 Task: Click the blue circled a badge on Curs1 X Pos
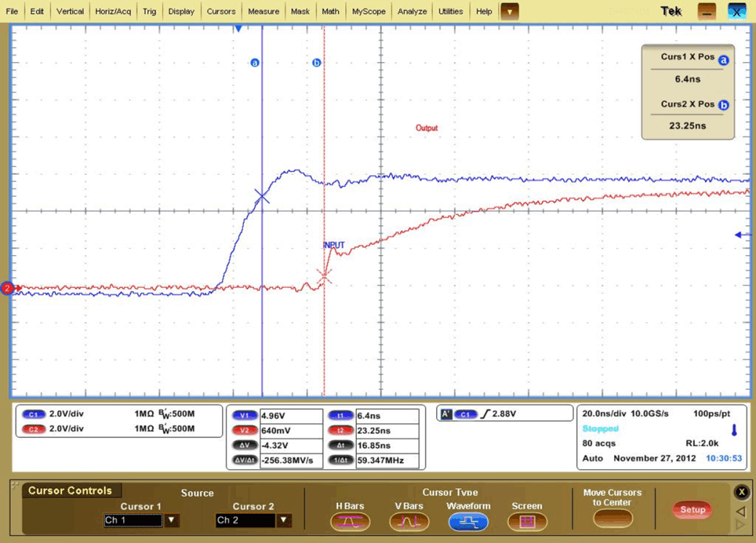point(723,60)
